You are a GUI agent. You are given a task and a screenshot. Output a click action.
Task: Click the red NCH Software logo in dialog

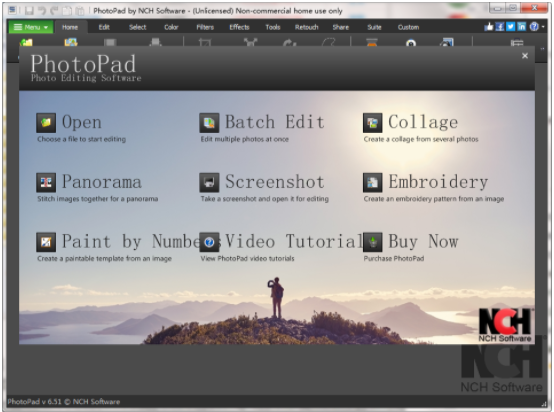coord(505,325)
